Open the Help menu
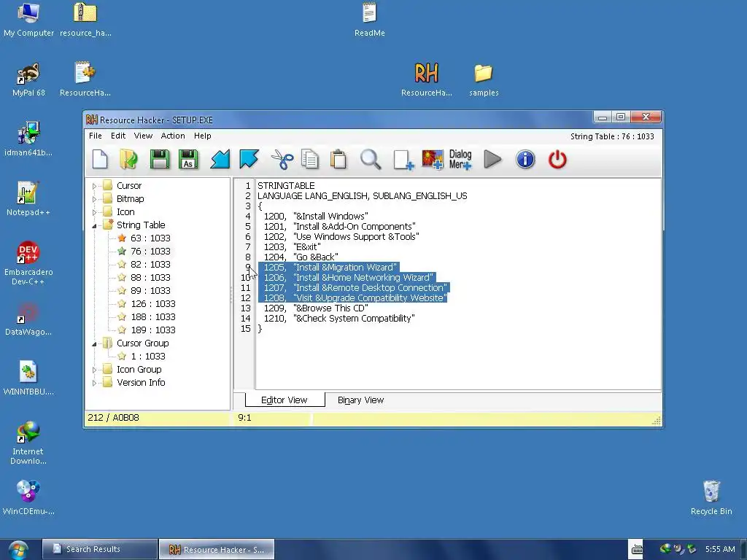This screenshot has height=560, width=747. 203,136
